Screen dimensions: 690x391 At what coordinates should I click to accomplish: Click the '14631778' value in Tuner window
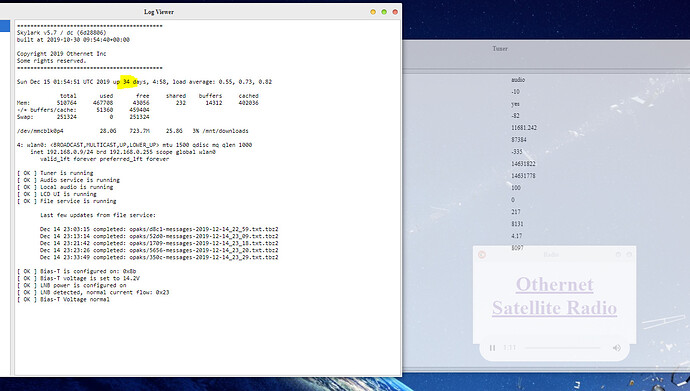click(523, 175)
